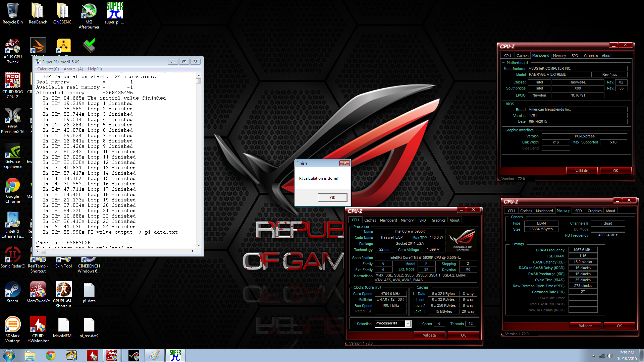Viewport: 644px width, 362px height.
Task: Open the Recycle Bin desktop icon
Action: pos(13,14)
